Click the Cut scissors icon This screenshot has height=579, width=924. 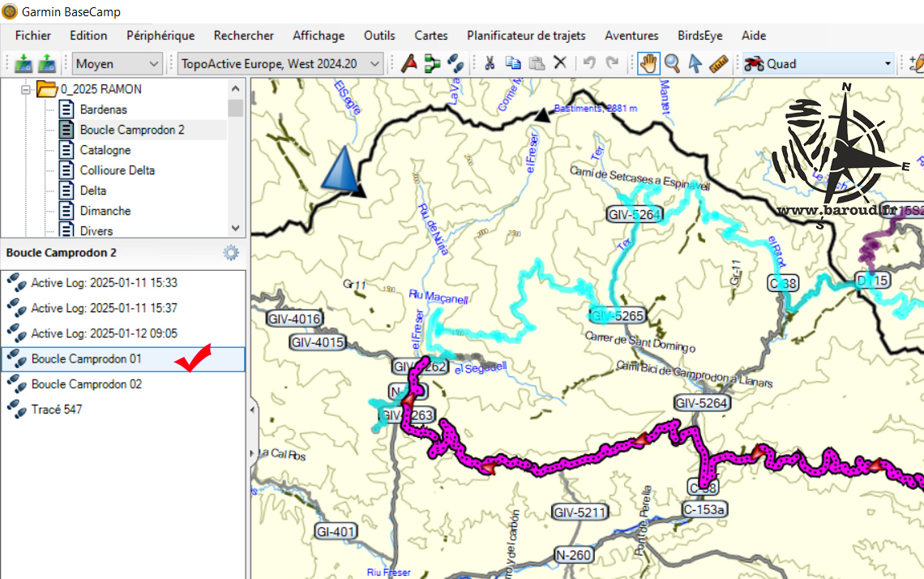point(489,64)
